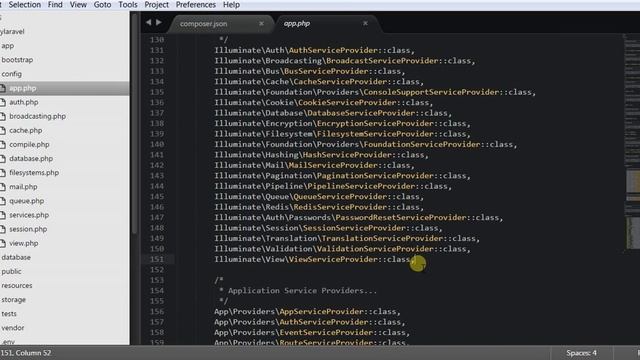Open auth.php from the sidebar
640x360 pixels.
click(24, 102)
